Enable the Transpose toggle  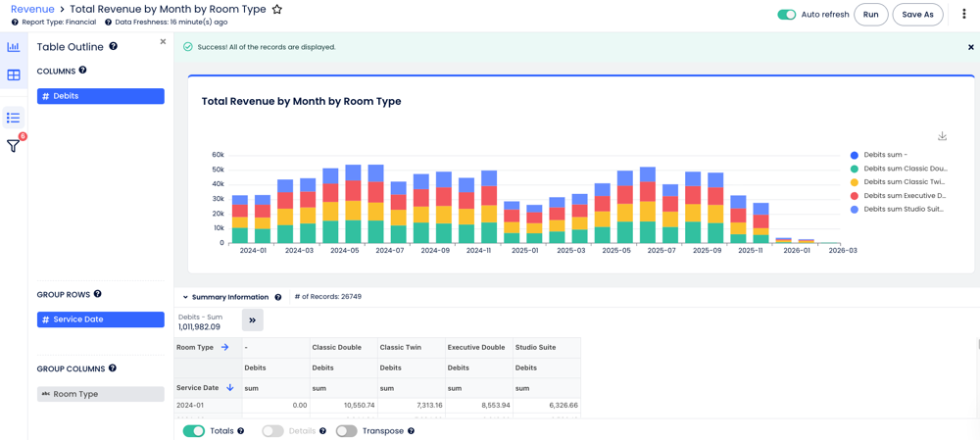pos(346,431)
